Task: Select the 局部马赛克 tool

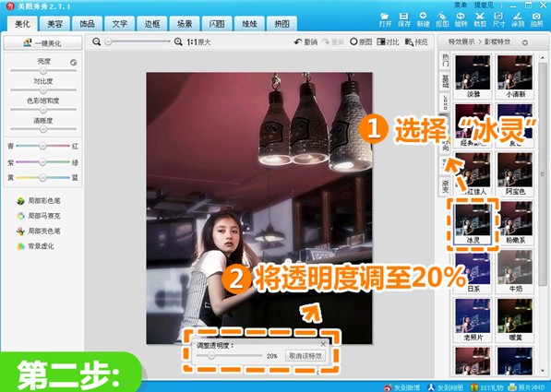Action: (x=39, y=216)
